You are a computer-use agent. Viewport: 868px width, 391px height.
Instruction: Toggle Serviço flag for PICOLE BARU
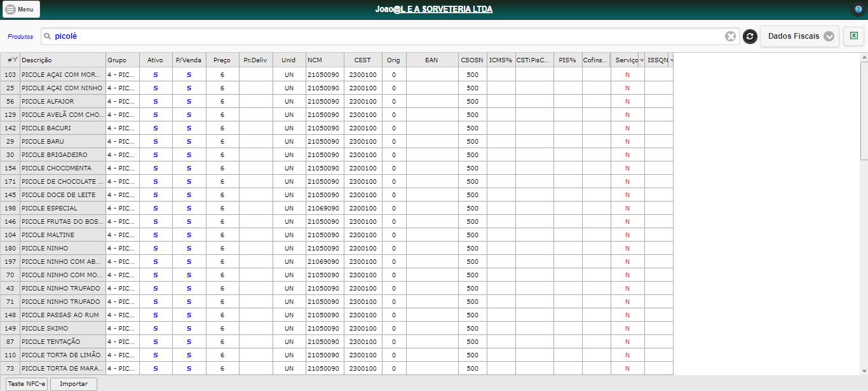click(x=627, y=141)
